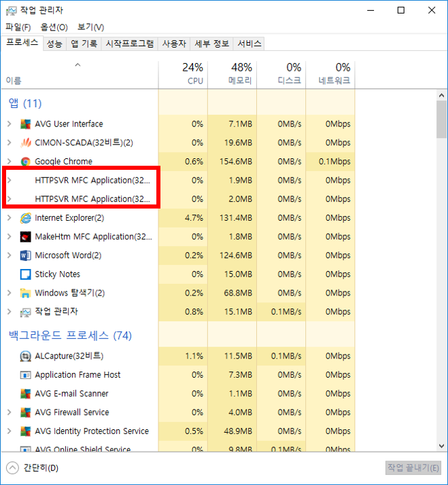Switch to the 앱 기록 tab
448x485 pixels.
click(x=84, y=43)
